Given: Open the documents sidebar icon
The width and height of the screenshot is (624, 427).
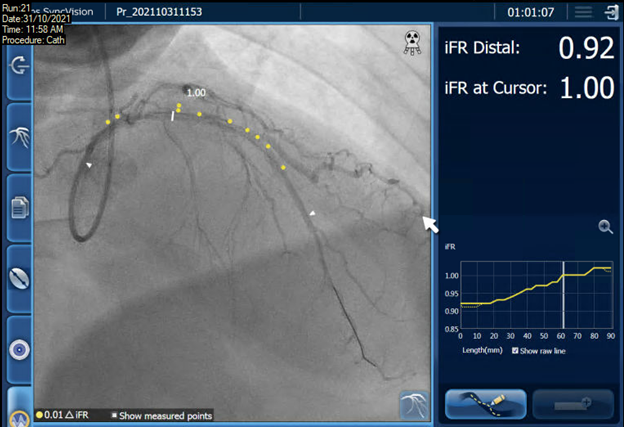Looking at the screenshot, I should pyautogui.click(x=19, y=207).
